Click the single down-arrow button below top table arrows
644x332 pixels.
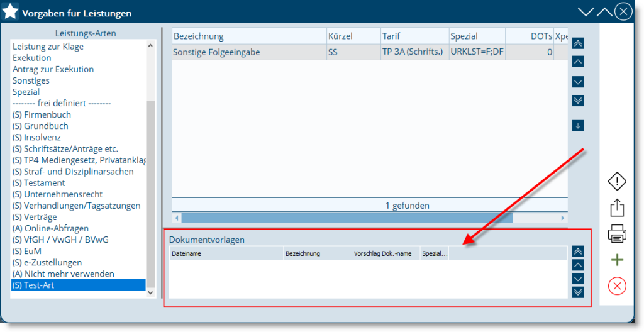coord(578,126)
